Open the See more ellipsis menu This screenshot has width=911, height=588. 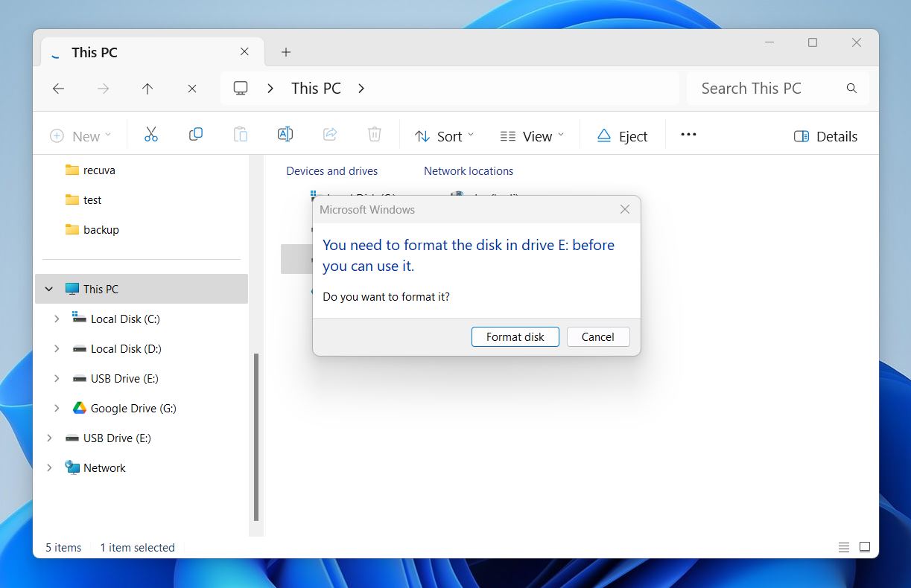pos(688,135)
